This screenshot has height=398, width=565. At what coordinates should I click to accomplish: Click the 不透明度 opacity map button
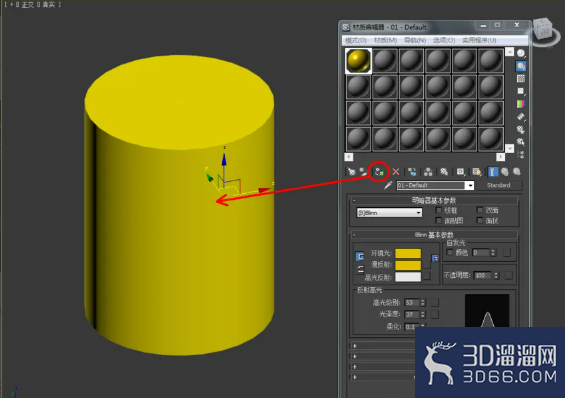coord(508,276)
